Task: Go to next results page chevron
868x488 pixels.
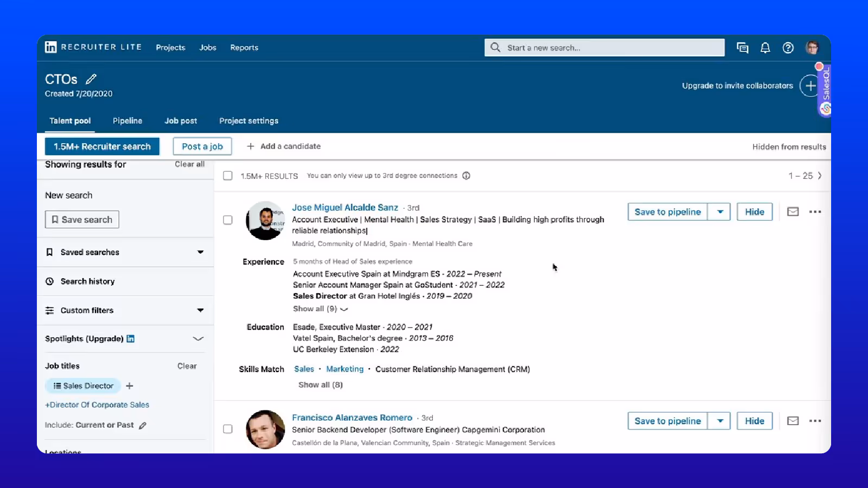Action: [x=820, y=176]
